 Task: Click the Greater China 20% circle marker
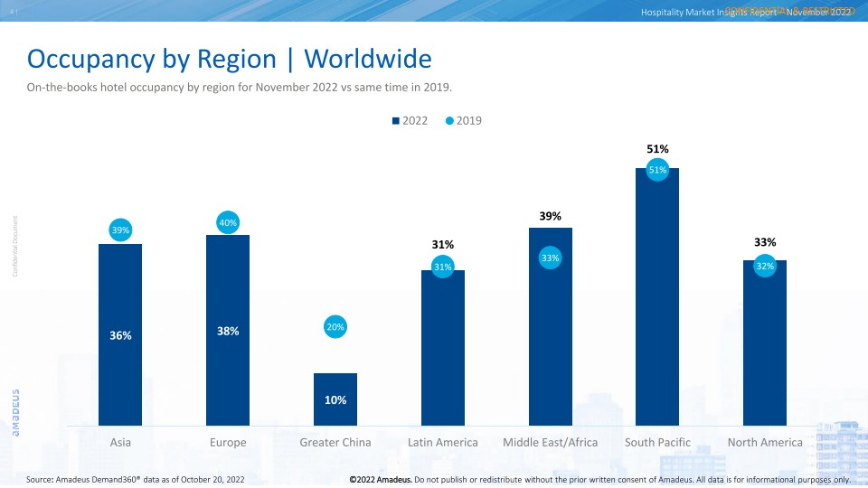[335, 327]
